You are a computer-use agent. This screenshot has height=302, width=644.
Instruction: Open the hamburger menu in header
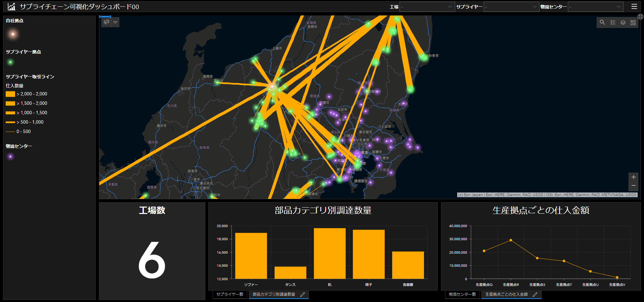[634, 7]
